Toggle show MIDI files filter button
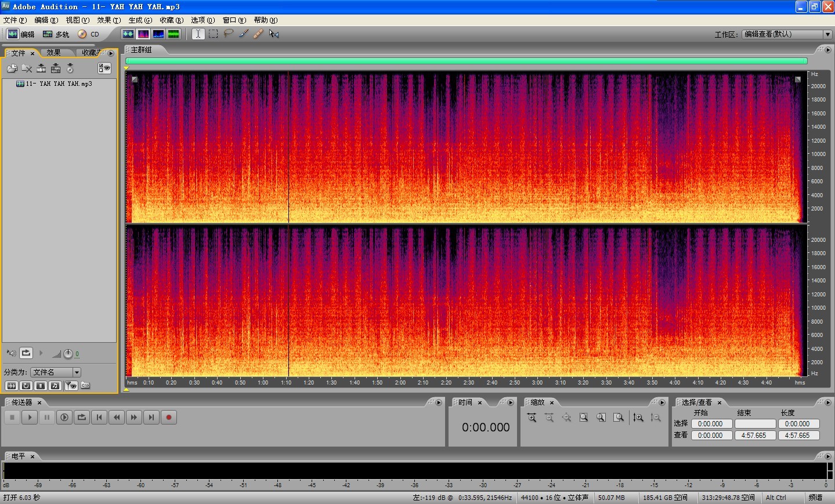835x504 pixels. tap(55, 386)
